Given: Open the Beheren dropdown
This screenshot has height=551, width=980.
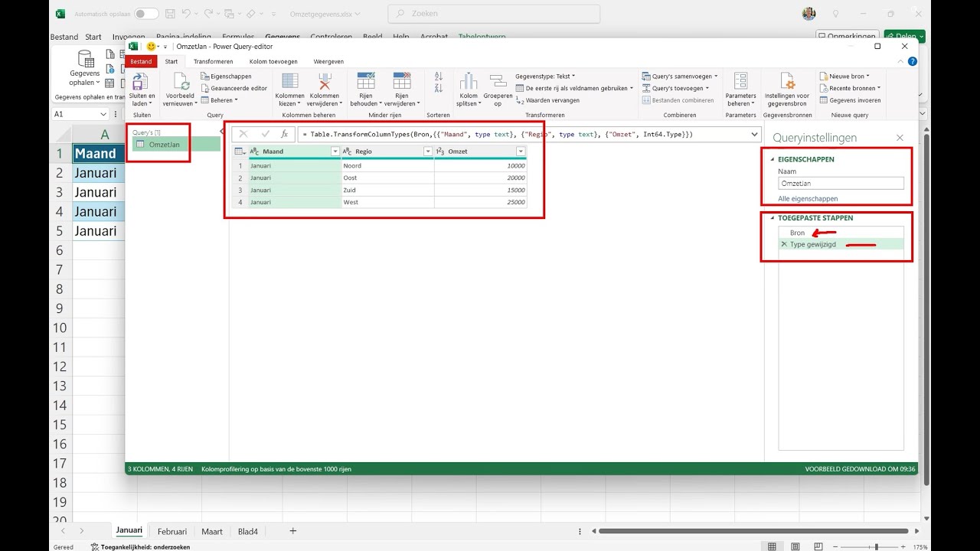Looking at the screenshot, I should click(x=219, y=100).
